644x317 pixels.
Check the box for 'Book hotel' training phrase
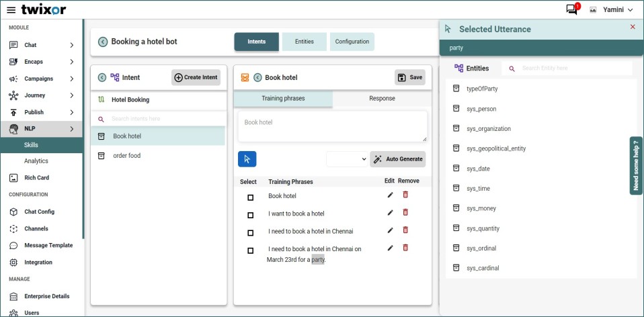point(251,197)
